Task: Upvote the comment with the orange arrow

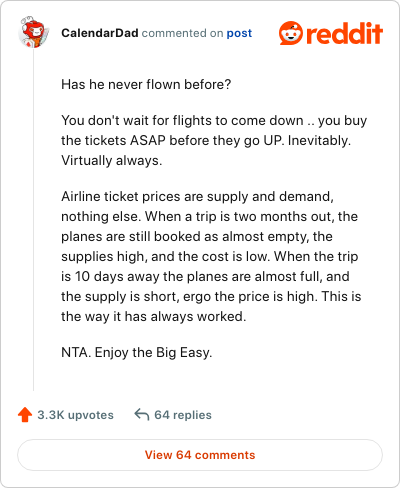Action: (x=25, y=415)
